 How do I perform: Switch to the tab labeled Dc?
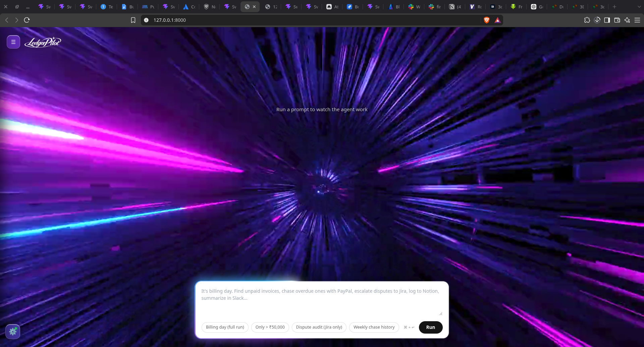557,7
